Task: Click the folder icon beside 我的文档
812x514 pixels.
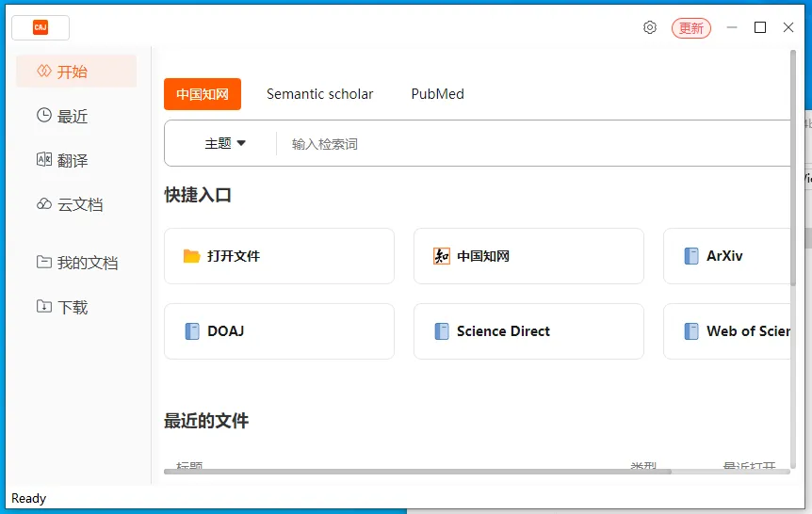Action: 44,262
